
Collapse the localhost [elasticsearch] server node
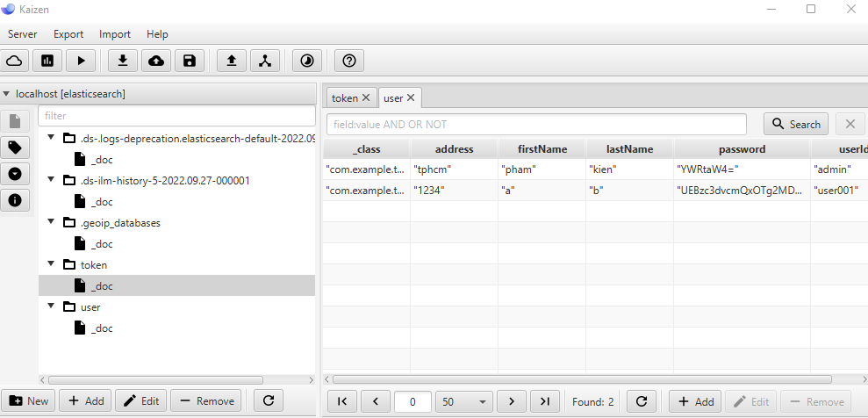tap(6, 94)
